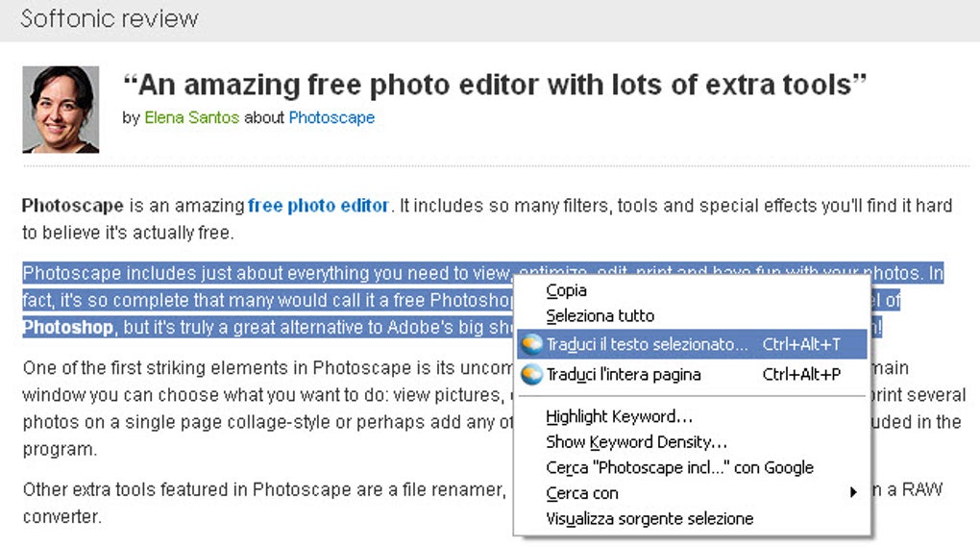980x547 pixels.
Task: Click the word "converter." at paragraph end
Action: [61, 517]
